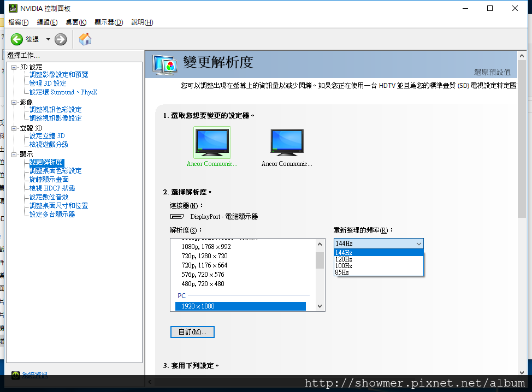Open the Back history dropdown arrow
The image size is (532, 392).
(x=48, y=39)
